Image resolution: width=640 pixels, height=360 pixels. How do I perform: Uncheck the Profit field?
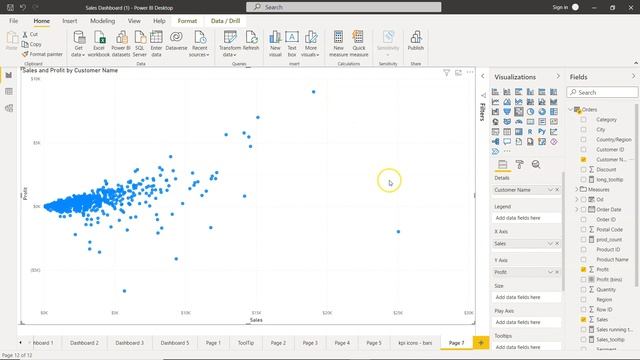pos(583,269)
